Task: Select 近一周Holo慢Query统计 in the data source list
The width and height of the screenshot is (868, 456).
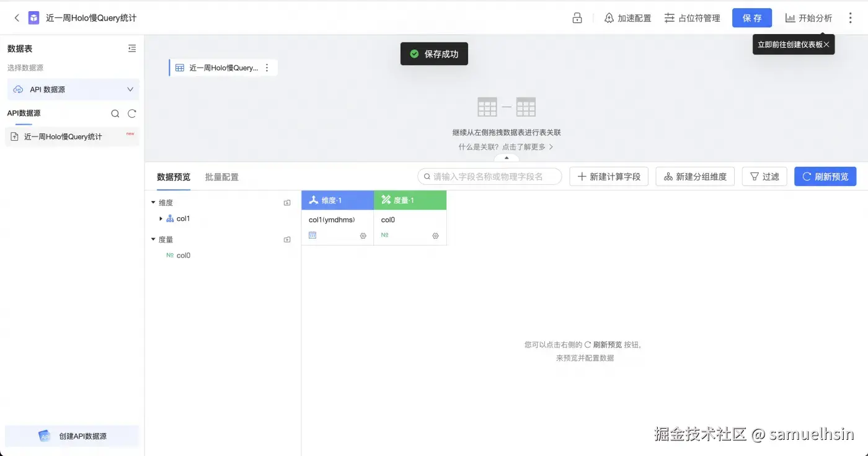Action: coord(73,136)
